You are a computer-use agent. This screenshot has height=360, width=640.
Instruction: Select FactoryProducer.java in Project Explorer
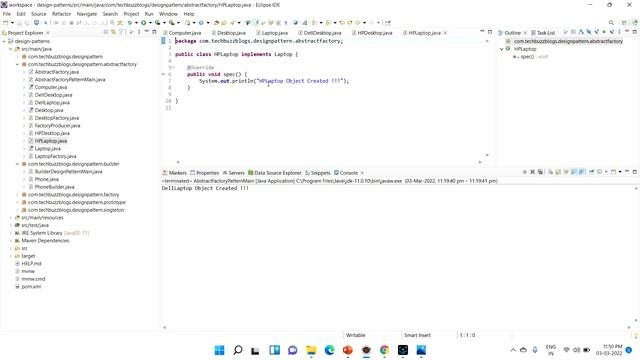(x=57, y=126)
